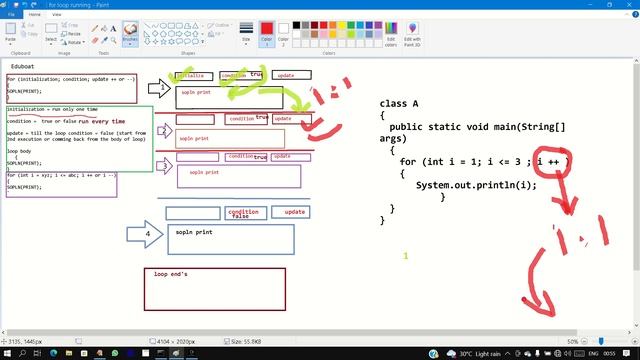640x360 pixels.
Task: Activate Color 1 foreground selector
Action: [267, 34]
